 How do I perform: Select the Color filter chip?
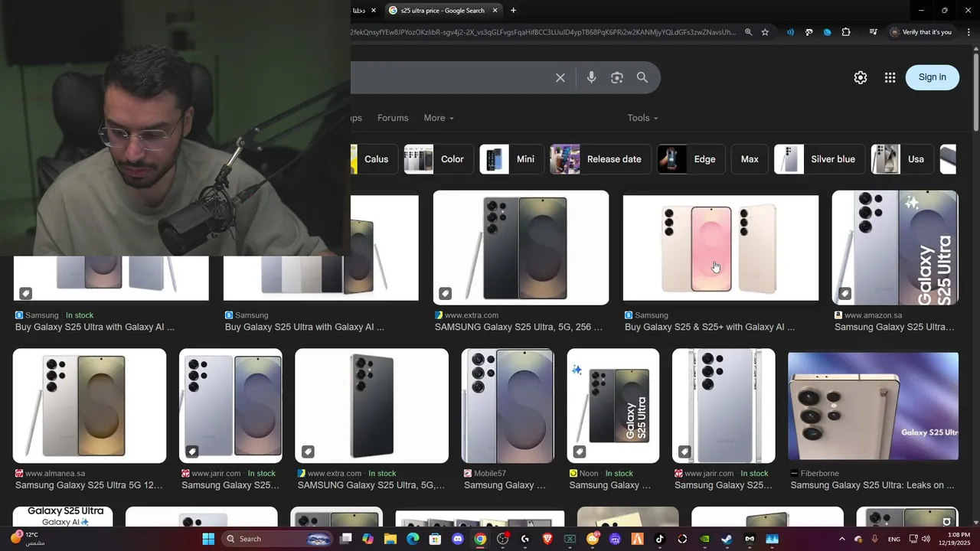click(x=438, y=159)
